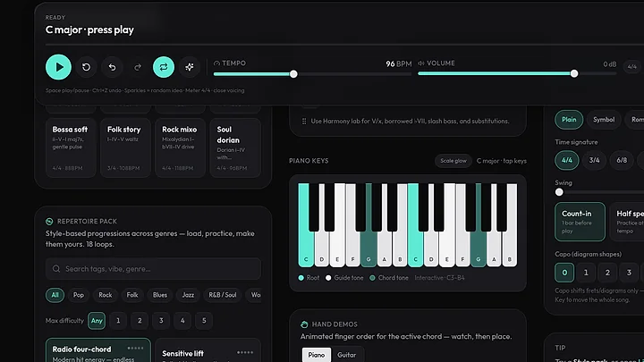Click the volume speaker icon

pos(421,63)
